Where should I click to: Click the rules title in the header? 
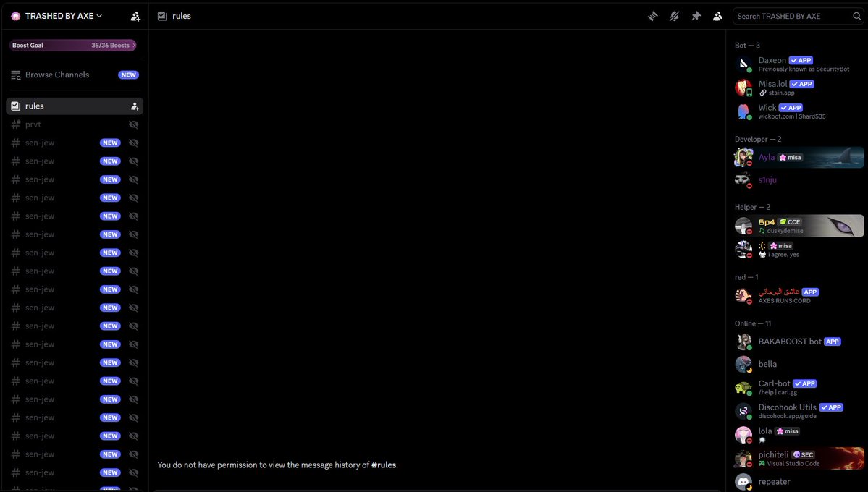click(182, 16)
